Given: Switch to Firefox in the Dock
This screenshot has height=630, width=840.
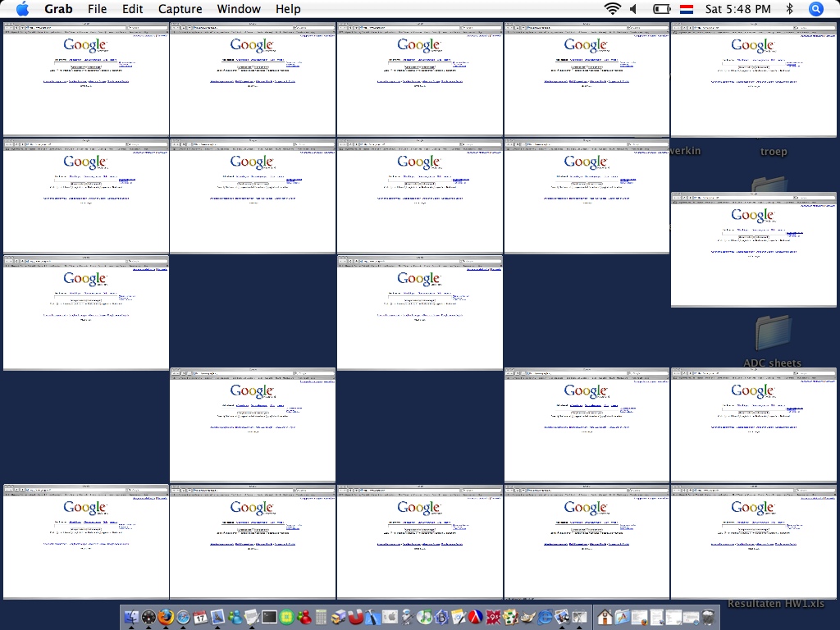Looking at the screenshot, I should pos(166,618).
